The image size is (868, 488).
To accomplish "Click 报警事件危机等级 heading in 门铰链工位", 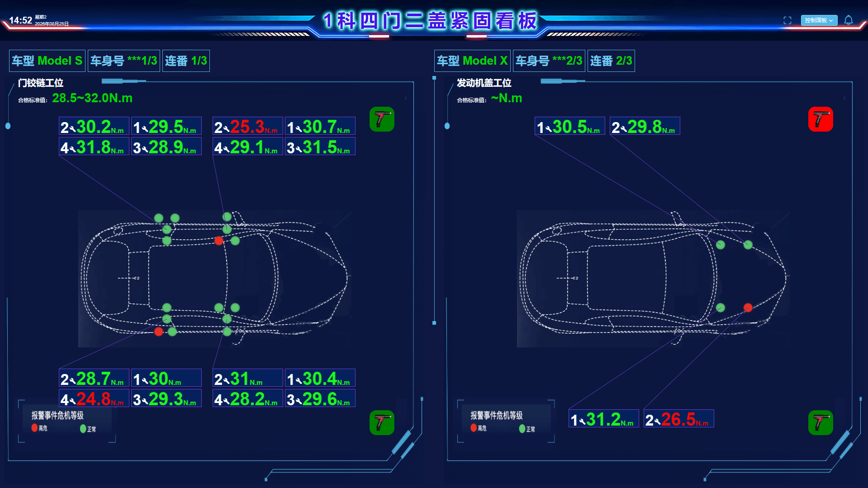I will (x=57, y=415).
